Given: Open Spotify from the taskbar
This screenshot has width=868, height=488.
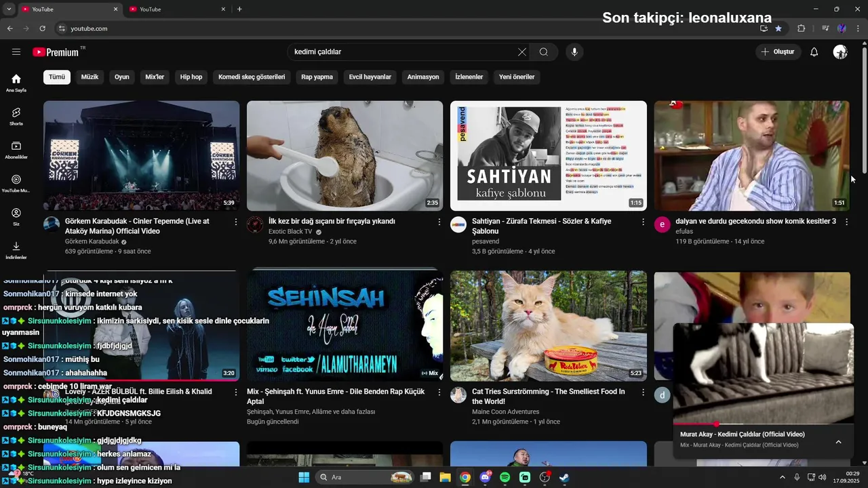Looking at the screenshot, I should click(505, 477).
